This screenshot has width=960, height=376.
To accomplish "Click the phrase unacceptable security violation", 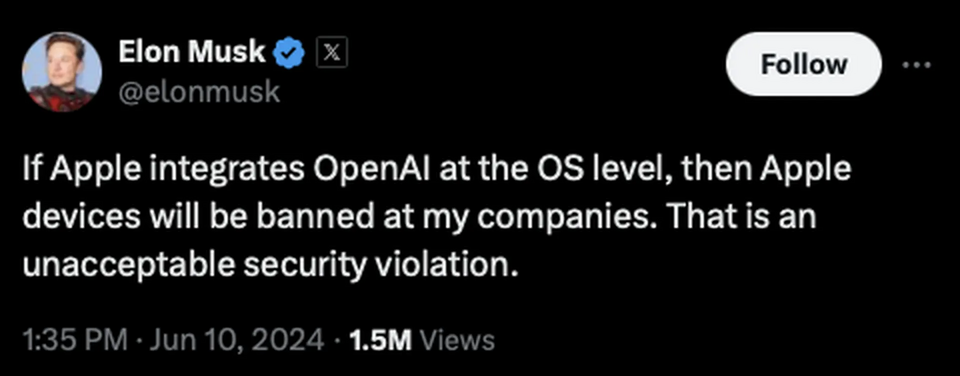I will click(267, 267).
